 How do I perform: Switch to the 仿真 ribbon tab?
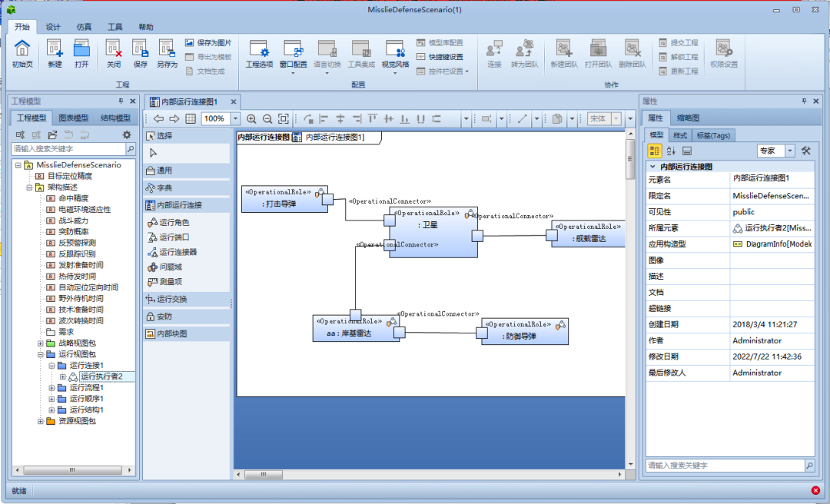[x=85, y=27]
